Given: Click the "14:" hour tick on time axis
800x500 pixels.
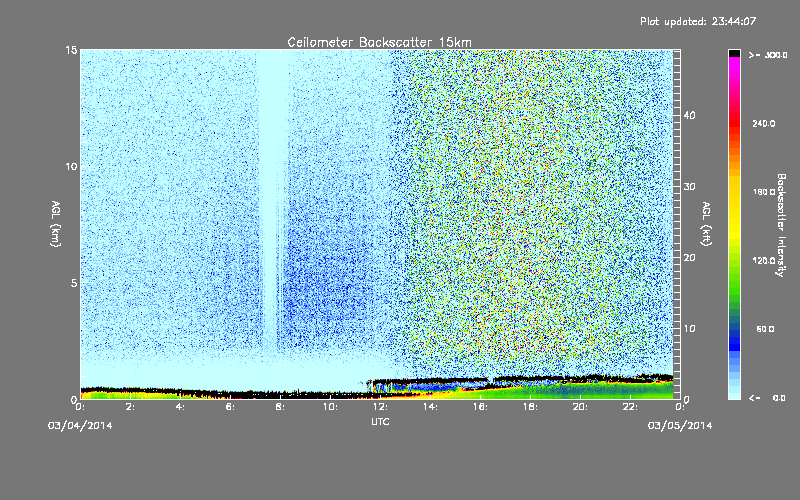Looking at the screenshot, I should click(x=430, y=407).
